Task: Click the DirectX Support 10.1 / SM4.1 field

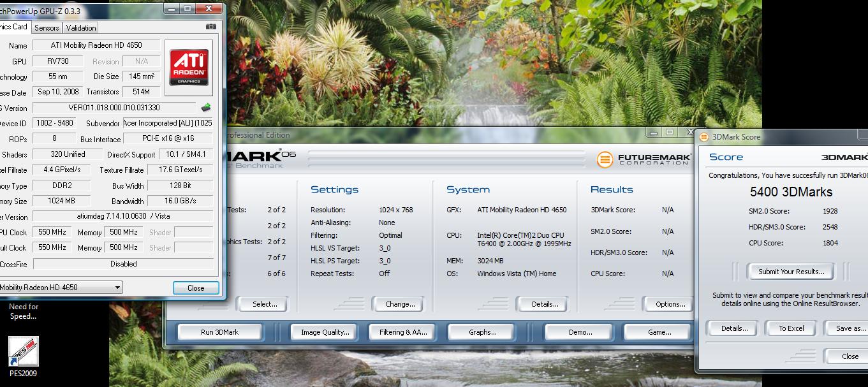Action: pos(186,154)
